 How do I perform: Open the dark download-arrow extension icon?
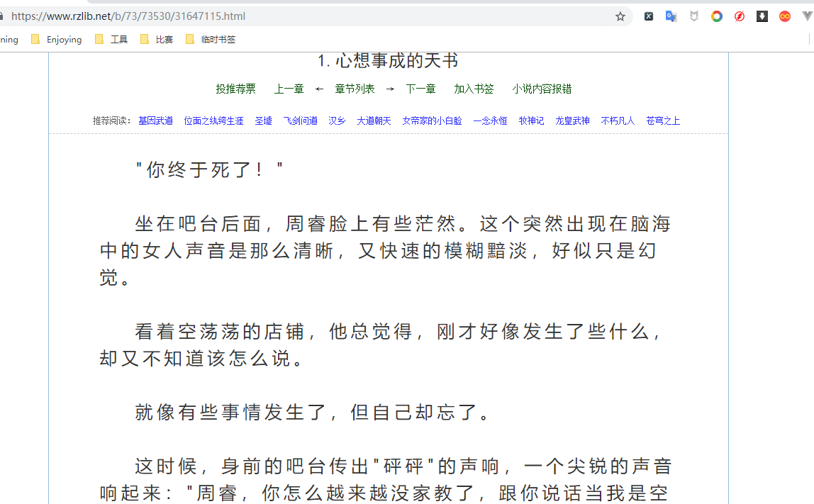point(762,16)
